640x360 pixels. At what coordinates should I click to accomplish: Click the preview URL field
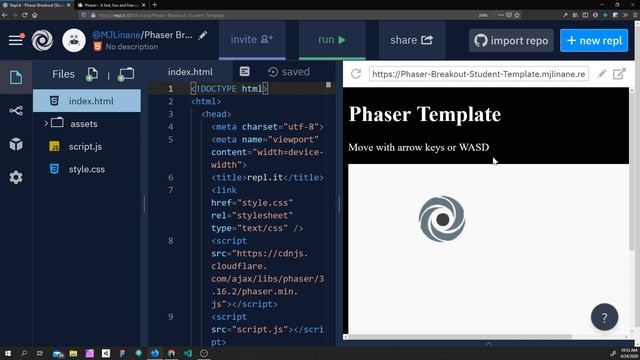click(x=479, y=74)
